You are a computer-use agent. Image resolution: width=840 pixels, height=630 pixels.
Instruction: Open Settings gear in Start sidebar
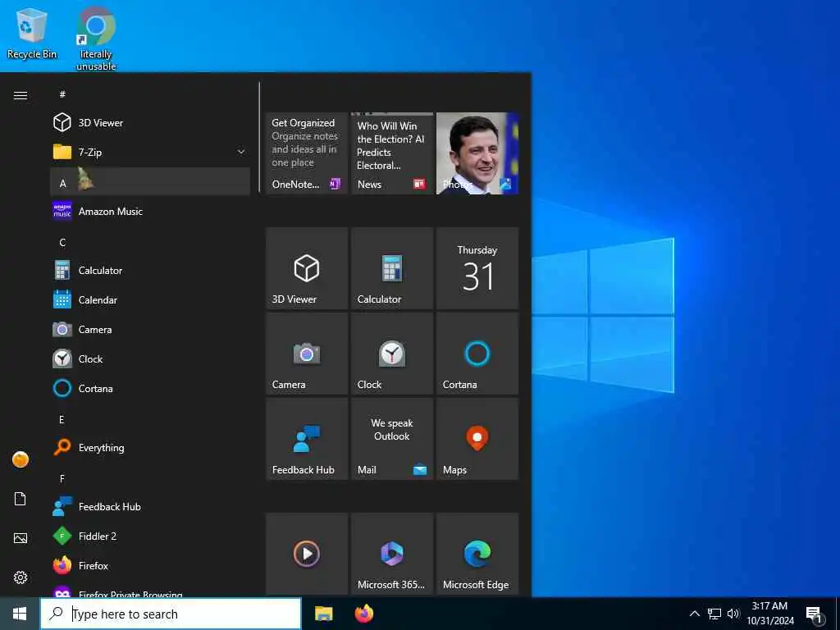21,577
